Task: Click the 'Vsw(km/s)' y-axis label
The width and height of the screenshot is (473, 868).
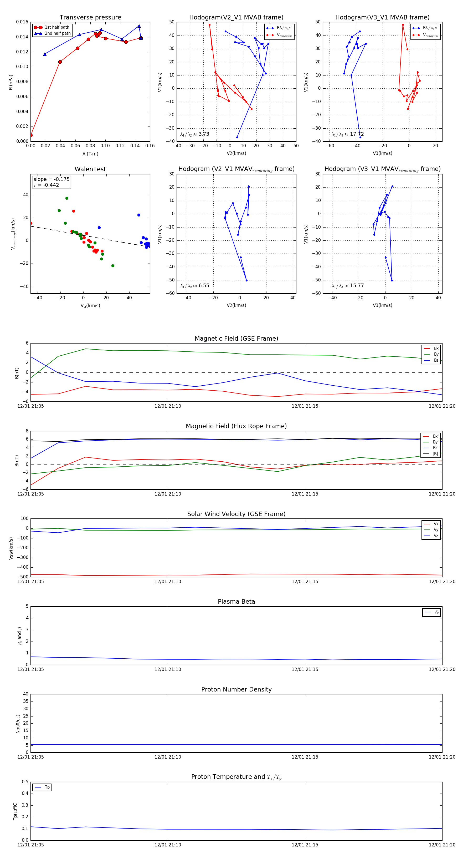Action: 11,548
